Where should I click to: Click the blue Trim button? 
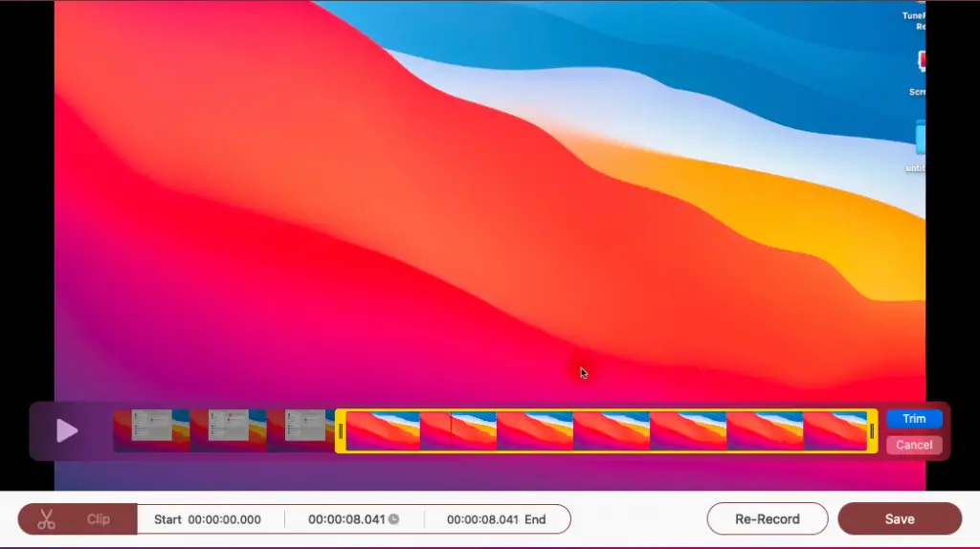(x=914, y=419)
